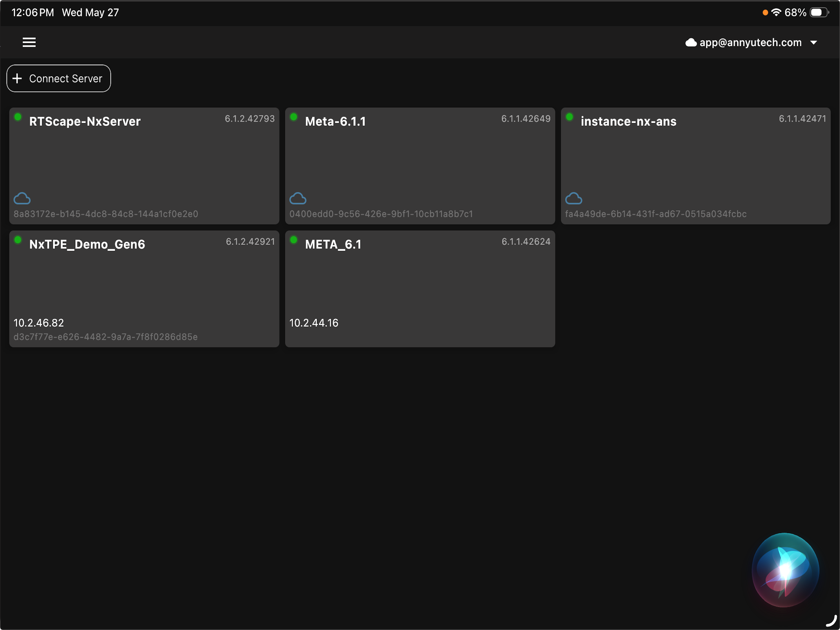Tap the Siri orb
This screenshot has width=840, height=630.
785,570
